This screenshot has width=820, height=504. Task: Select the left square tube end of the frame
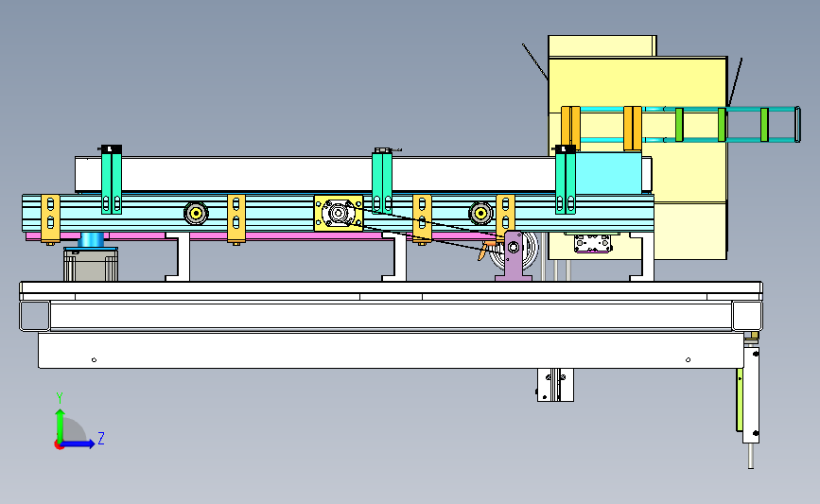(34, 316)
